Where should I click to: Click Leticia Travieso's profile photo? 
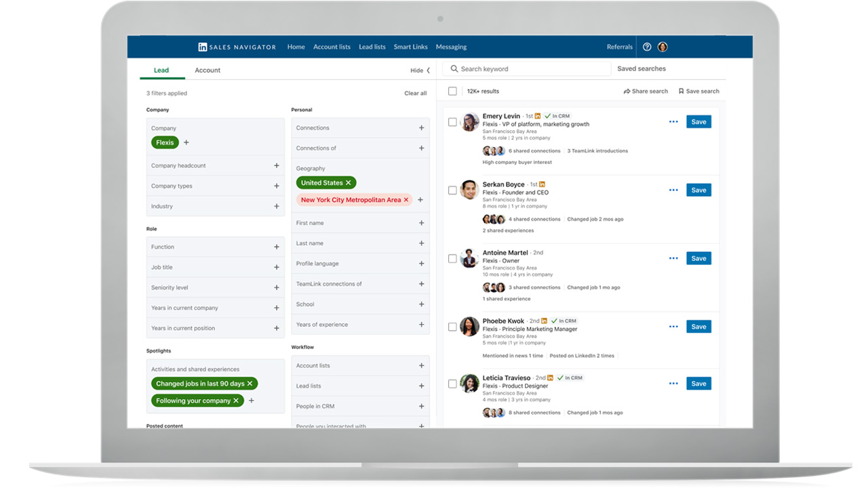coord(469,383)
